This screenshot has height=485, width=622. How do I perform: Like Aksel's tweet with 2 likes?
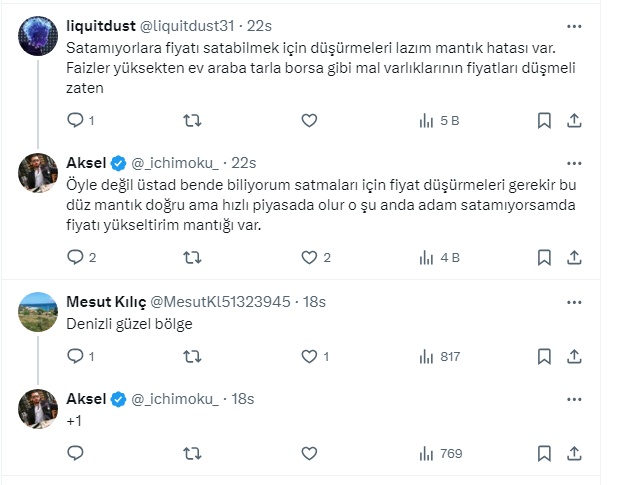(309, 257)
